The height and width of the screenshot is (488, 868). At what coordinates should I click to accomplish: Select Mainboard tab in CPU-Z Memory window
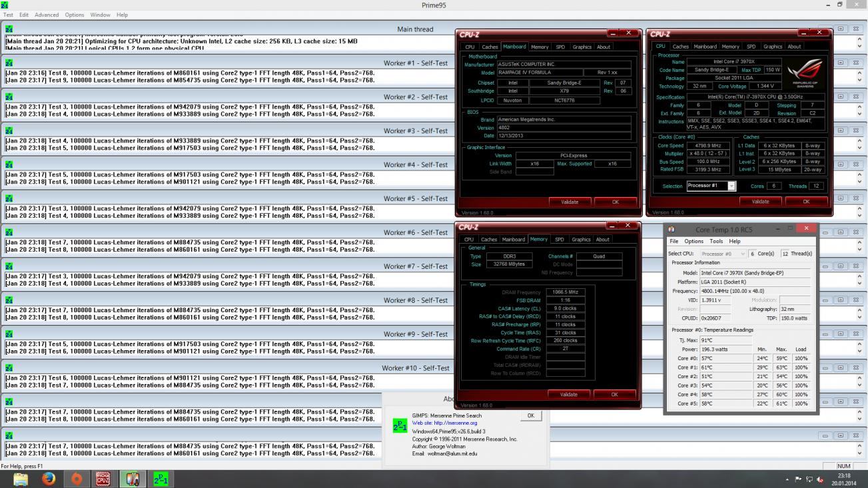513,239
